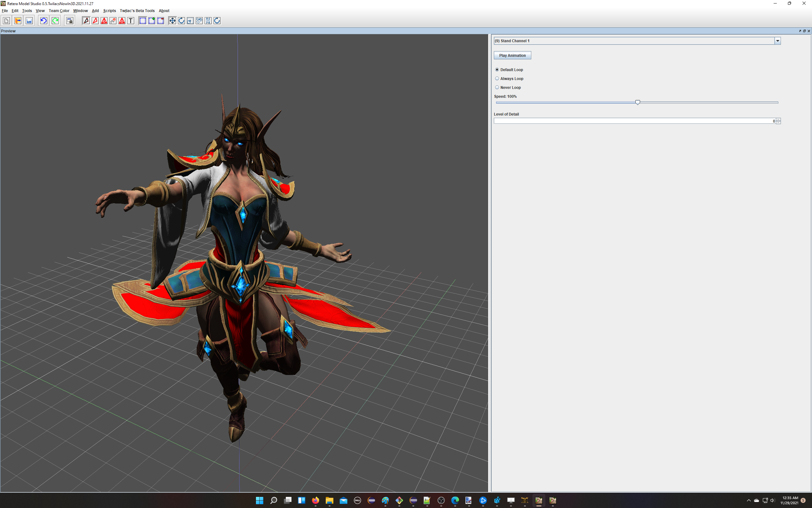Choose the Add to selection tool
This screenshot has width=812, height=508.
152,21
